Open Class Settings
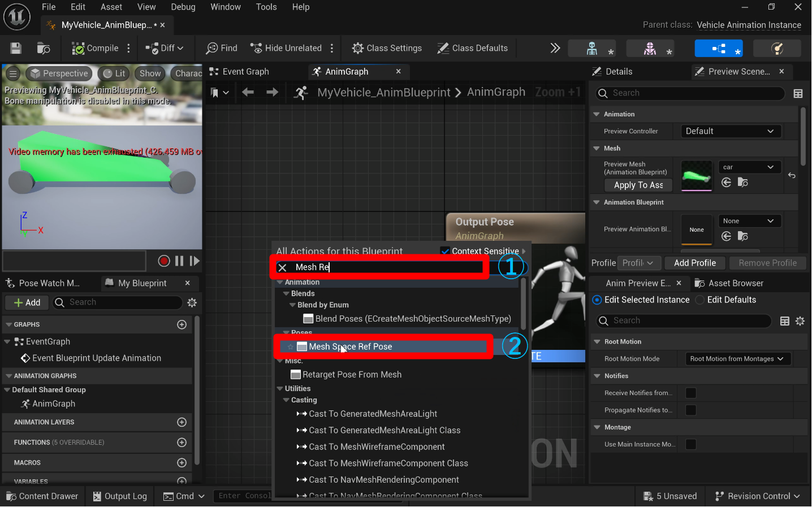Image resolution: width=812 pixels, height=507 pixels. (x=387, y=48)
